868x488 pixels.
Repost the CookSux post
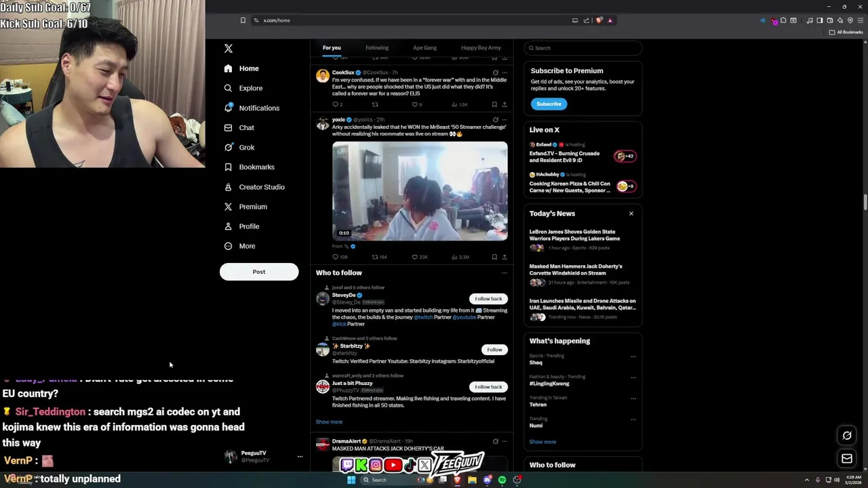coord(375,104)
